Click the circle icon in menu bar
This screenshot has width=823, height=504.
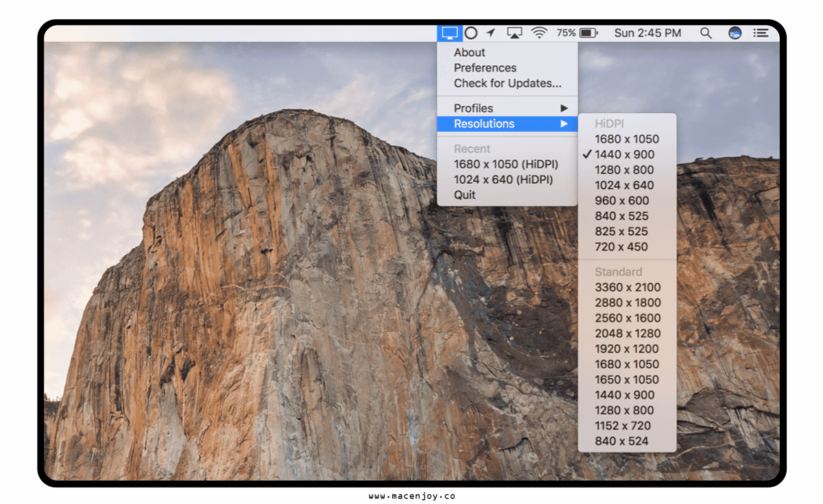pos(471,32)
